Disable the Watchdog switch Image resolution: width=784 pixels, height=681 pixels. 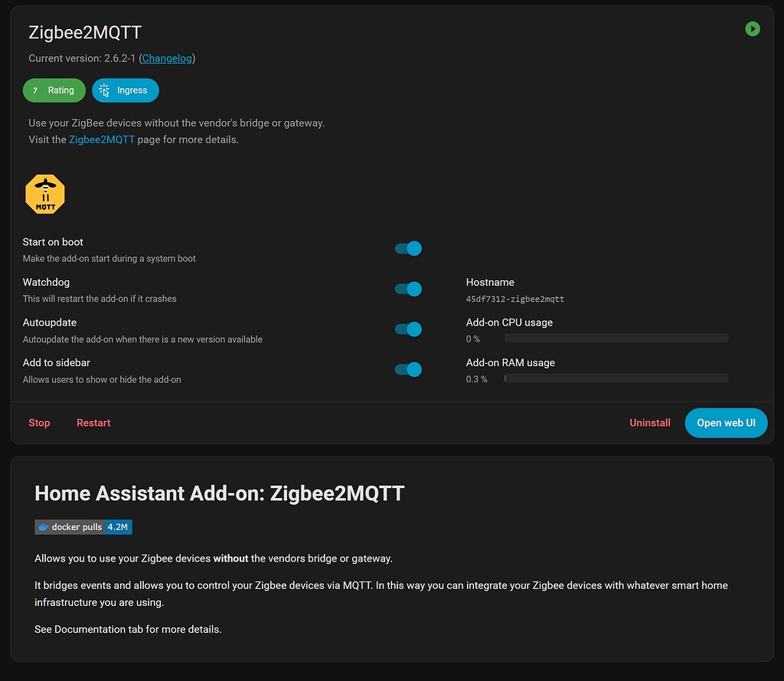pyautogui.click(x=408, y=289)
